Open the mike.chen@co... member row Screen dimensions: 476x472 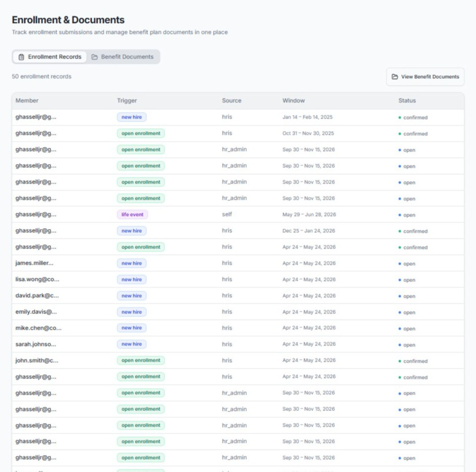point(238,328)
